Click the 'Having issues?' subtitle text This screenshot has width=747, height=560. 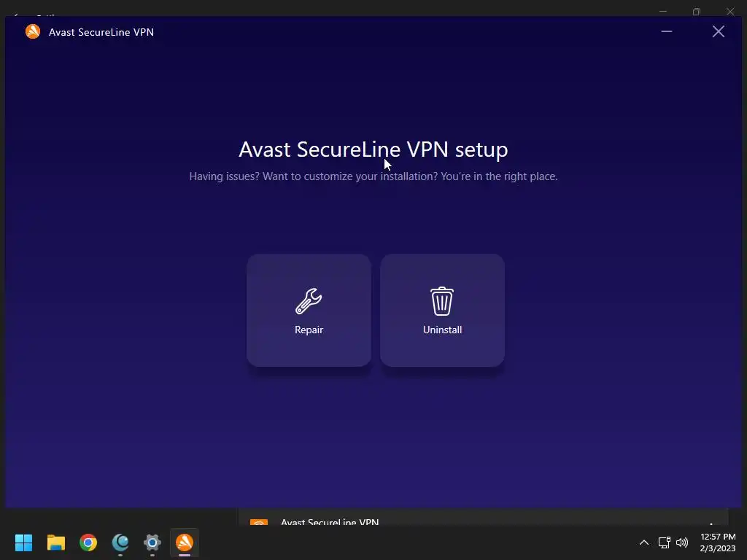click(373, 176)
